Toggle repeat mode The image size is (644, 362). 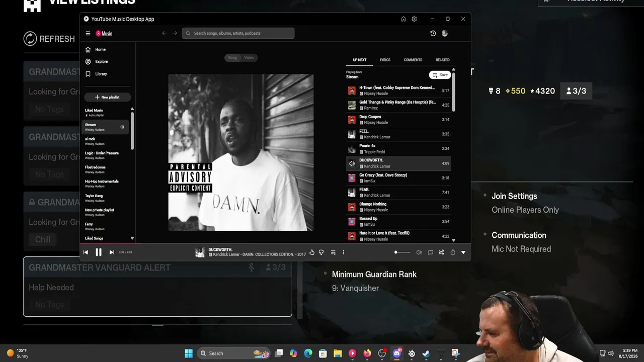coord(430,252)
